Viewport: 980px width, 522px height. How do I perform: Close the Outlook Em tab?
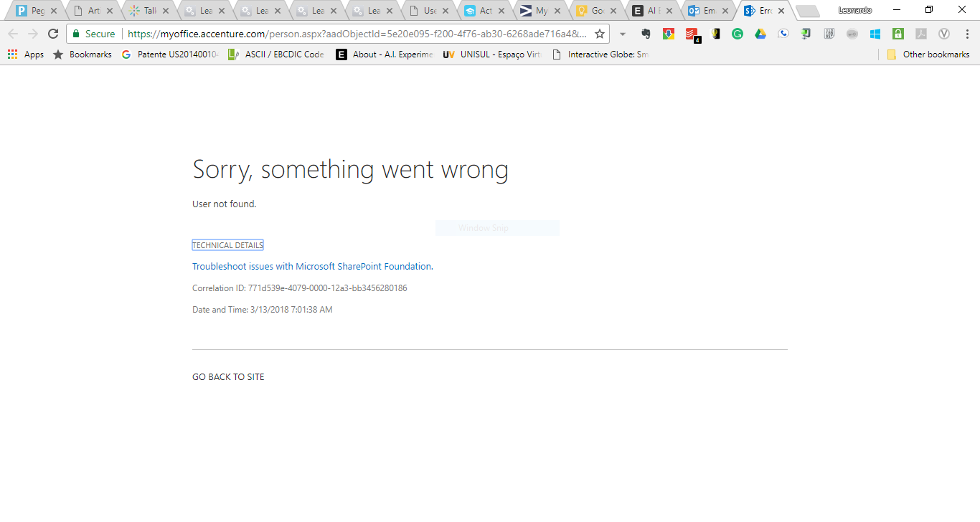(725, 11)
